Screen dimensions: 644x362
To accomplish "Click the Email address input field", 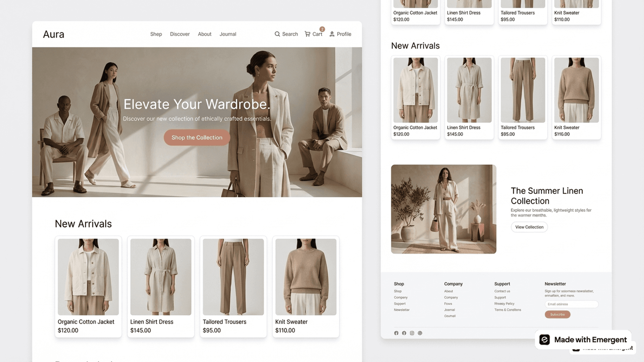I will point(571,304).
